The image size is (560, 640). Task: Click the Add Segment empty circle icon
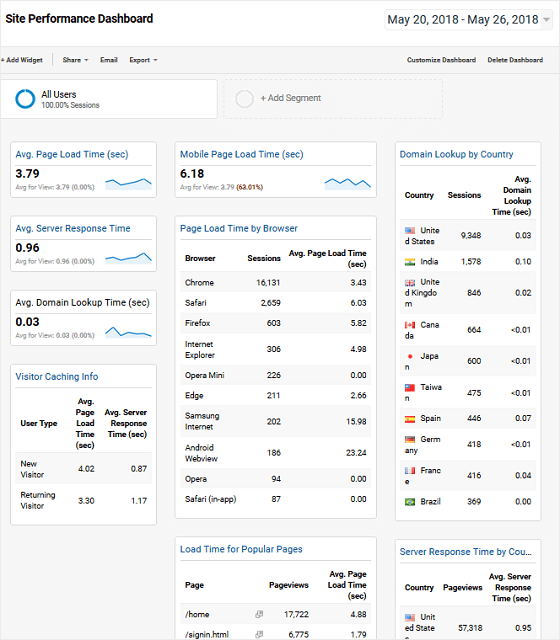click(244, 99)
